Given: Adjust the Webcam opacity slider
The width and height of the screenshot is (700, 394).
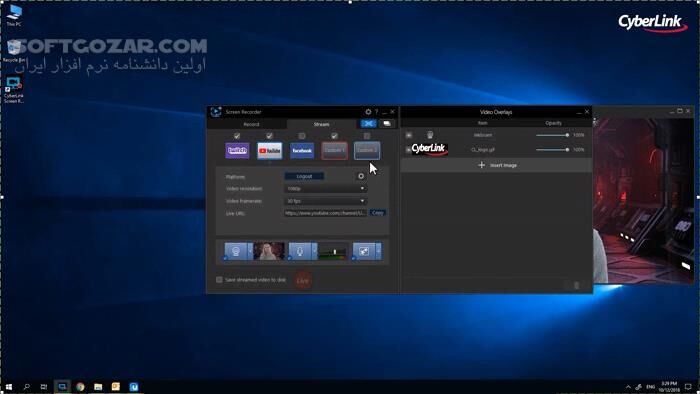Looking at the screenshot, I should (552, 135).
